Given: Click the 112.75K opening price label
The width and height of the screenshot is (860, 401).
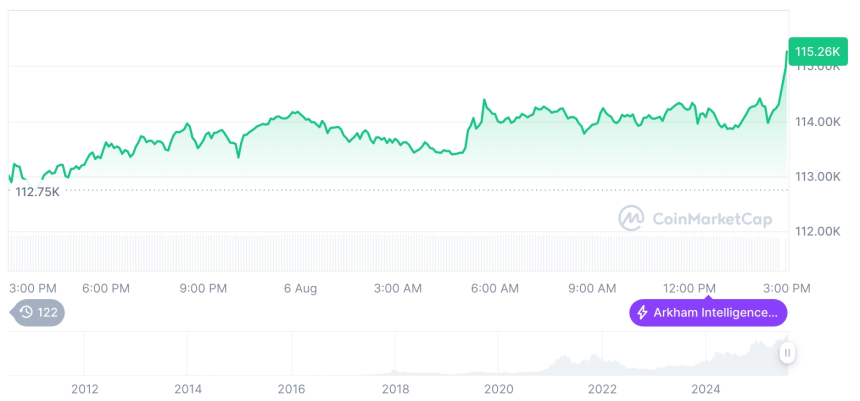Looking at the screenshot, I should [x=38, y=192].
